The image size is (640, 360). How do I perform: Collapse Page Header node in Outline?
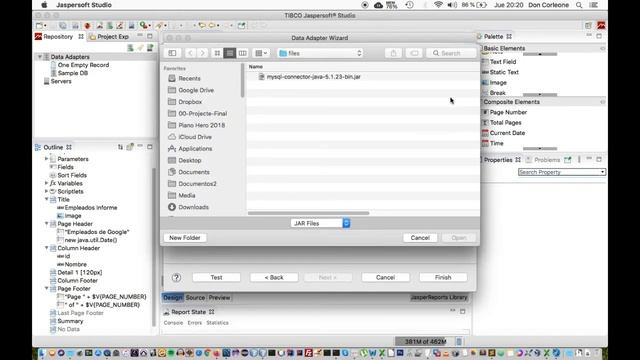point(47,224)
